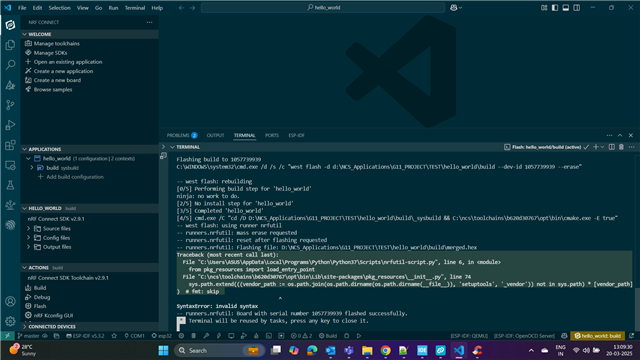Expand the Config files folder

coord(28,238)
